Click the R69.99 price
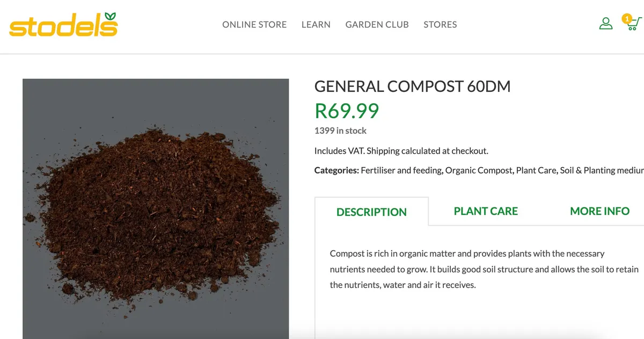The height and width of the screenshot is (339, 644). (x=347, y=110)
